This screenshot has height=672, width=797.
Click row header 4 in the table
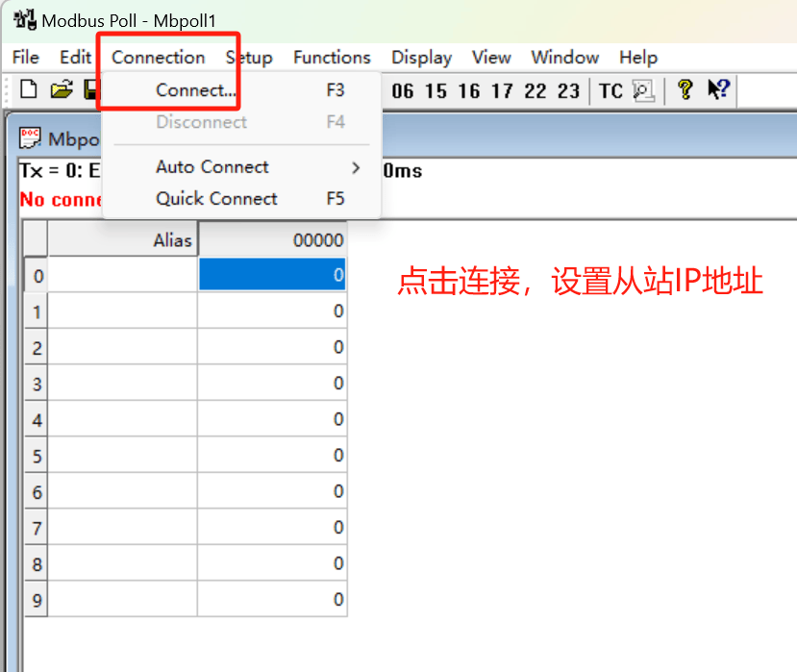tap(37, 419)
